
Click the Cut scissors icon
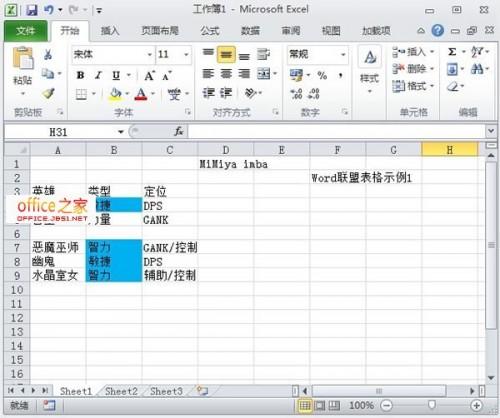[x=48, y=54]
